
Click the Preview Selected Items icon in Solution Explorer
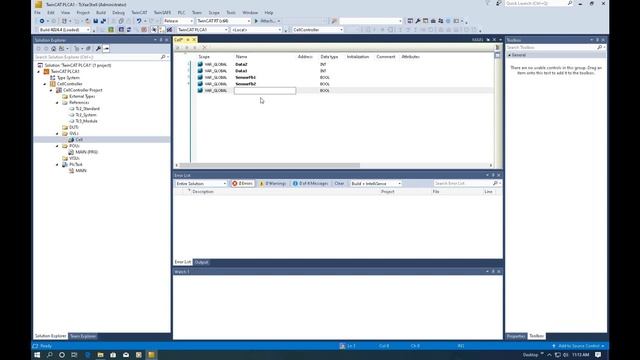tap(106, 49)
